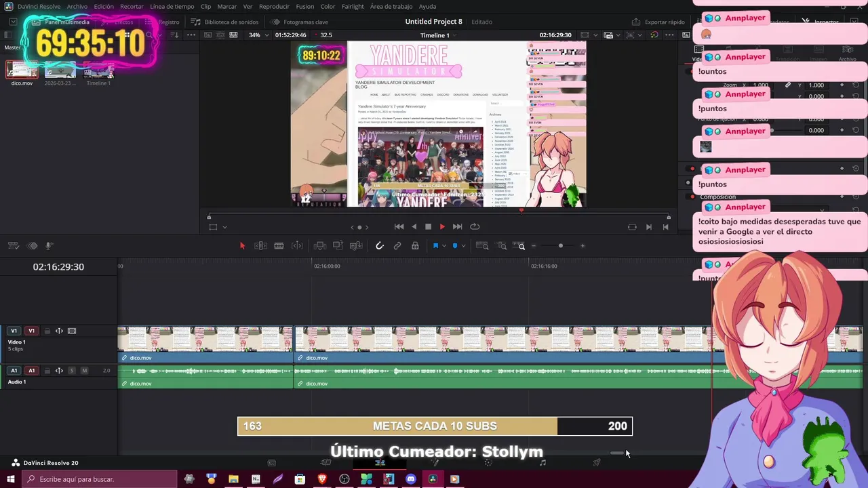The image size is (868, 488).
Task: Jump to last frame of timeline
Action: pyautogui.click(x=457, y=226)
